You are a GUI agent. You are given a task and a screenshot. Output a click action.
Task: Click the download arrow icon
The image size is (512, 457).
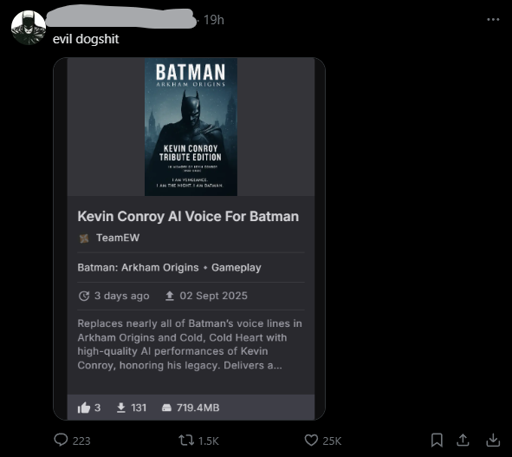tap(493, 440)
